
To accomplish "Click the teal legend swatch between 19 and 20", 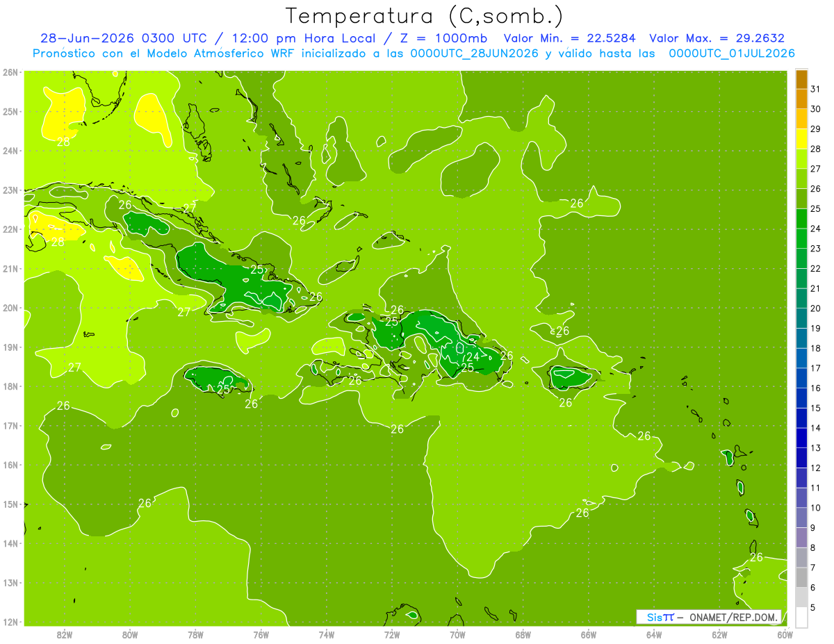I will (x=801, y=319).
